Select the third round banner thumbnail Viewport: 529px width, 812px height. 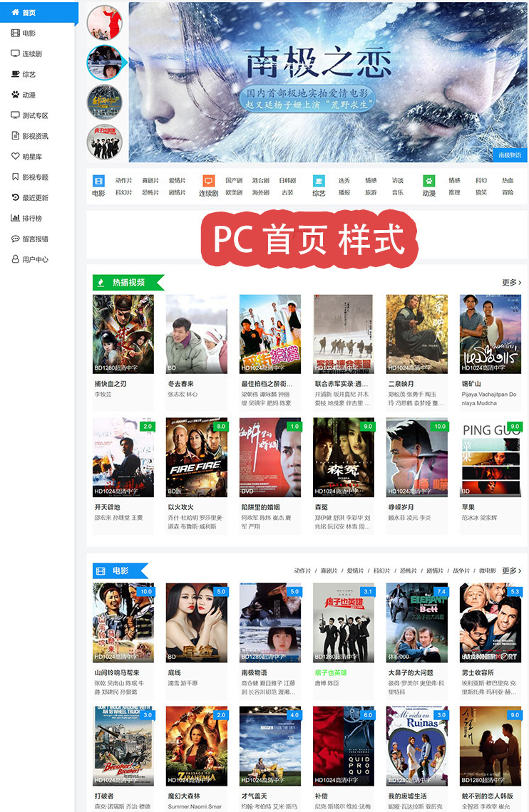click(x=105, y=102)
